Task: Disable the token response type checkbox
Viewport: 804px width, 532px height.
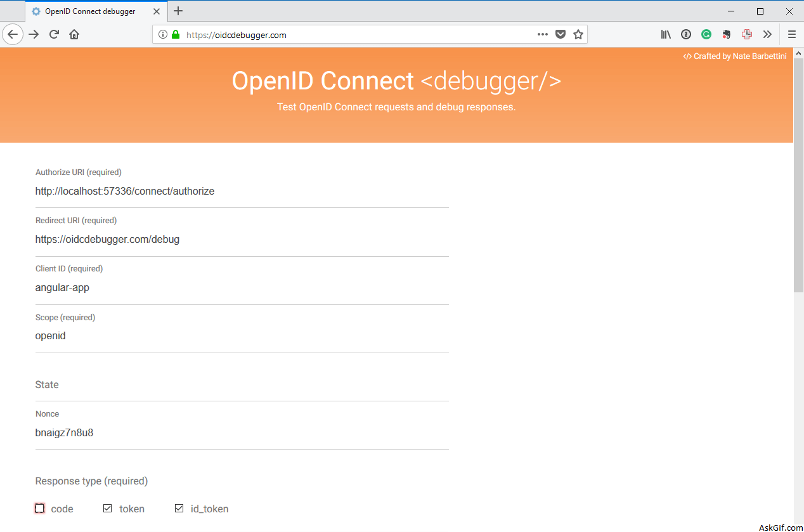Action: pos(107,508)
